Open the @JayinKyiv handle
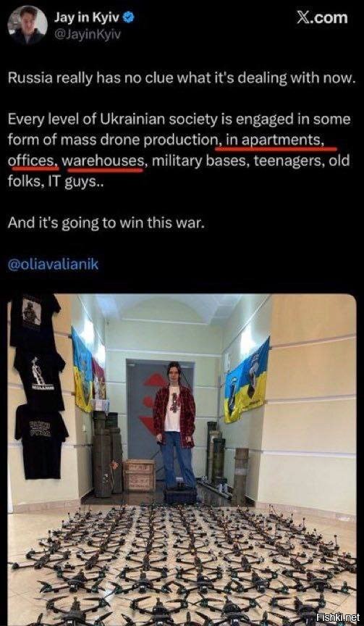This screenshot has height=626, width=364. (x=88, y=35)
